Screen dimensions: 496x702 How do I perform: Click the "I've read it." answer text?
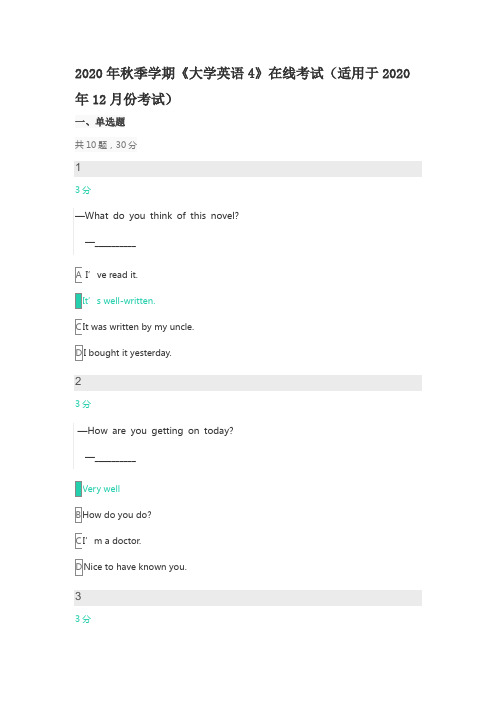[111, 275]
